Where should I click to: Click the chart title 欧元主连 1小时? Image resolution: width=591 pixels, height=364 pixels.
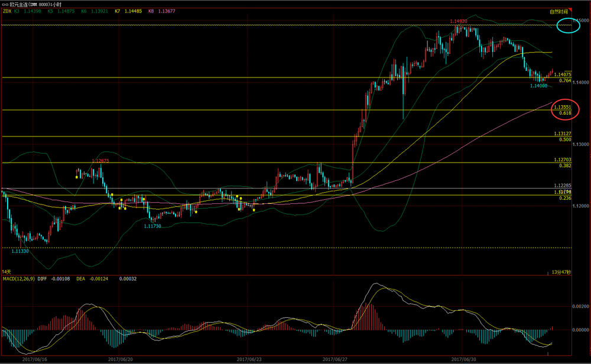tap(38, 4)
